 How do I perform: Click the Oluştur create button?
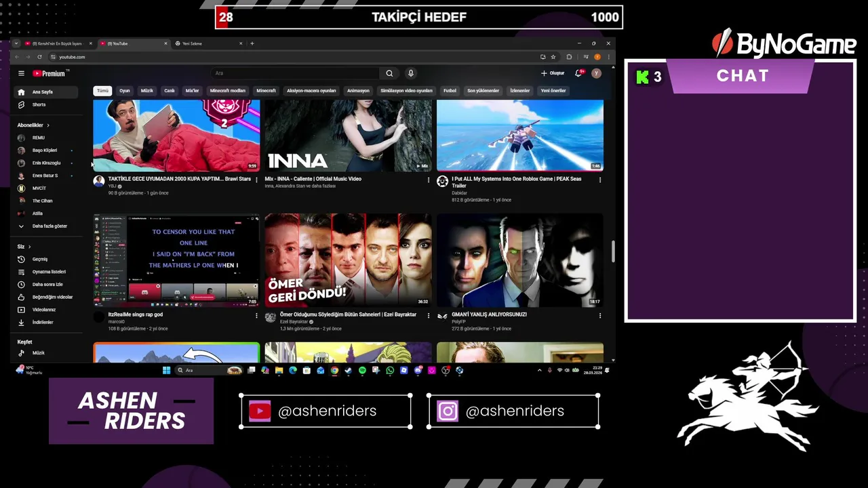pyautogui.click(x=553, y=73)
